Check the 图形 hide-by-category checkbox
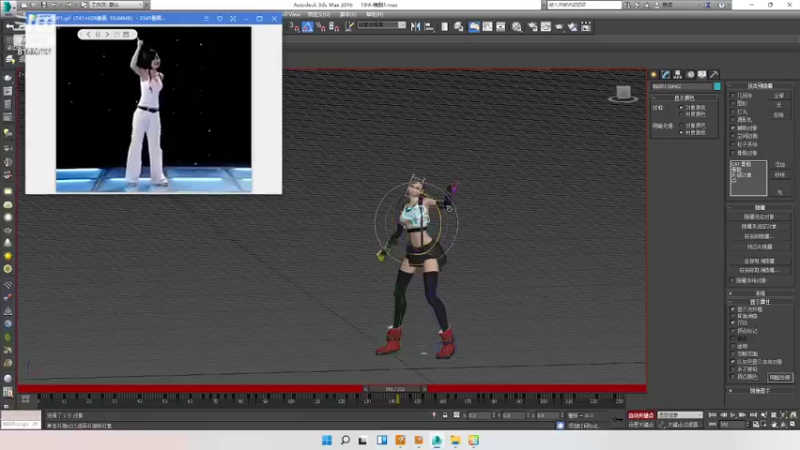The width and height of the screenshot is (800, 450). (x=733, y=103)
